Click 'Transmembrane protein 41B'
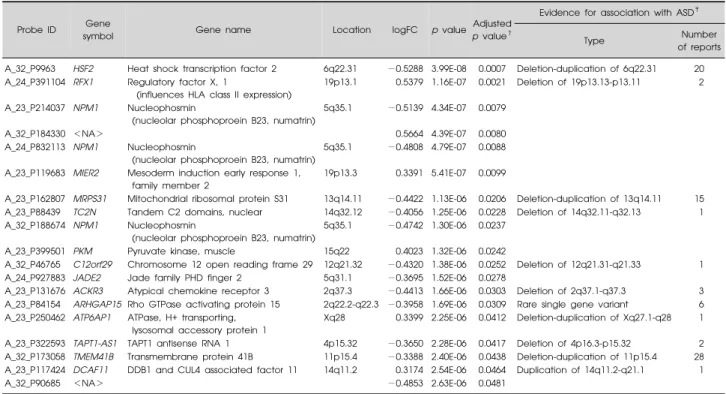The height and width of the screenshot is (394, 726). coord(190,357)
